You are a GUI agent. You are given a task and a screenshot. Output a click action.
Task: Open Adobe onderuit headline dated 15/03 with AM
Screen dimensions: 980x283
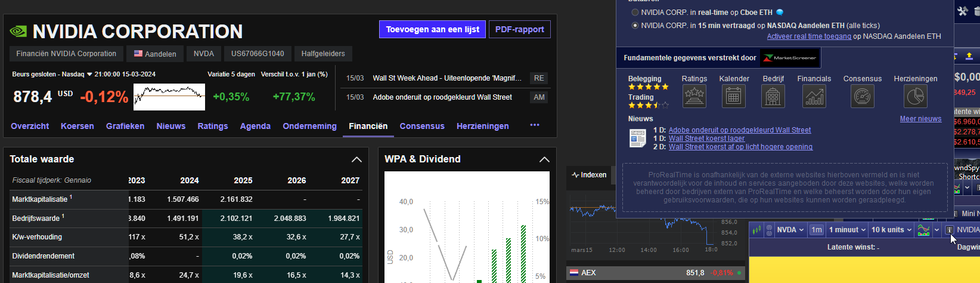click(x=442, y=97)
